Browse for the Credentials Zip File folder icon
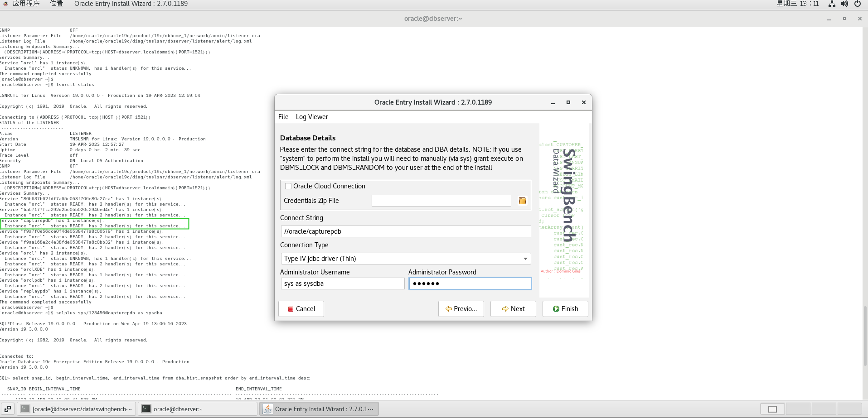Viewport: 868px width, 418px height. (522, 201)
